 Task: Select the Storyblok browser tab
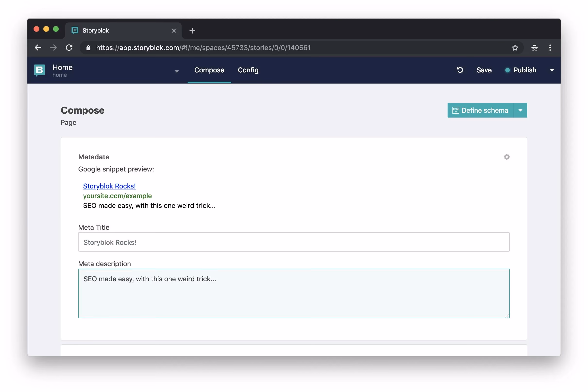click(x=123, y=31)
